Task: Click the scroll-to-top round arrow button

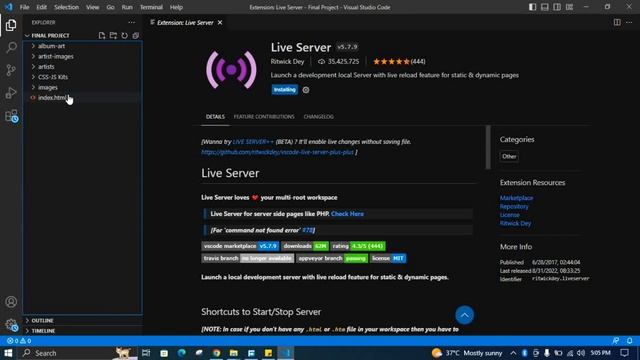Action: (464, 315)
